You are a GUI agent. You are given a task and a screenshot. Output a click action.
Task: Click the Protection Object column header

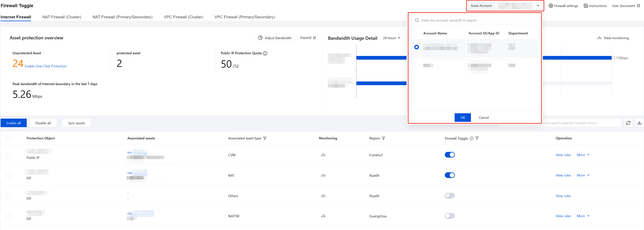click(41, 138)
